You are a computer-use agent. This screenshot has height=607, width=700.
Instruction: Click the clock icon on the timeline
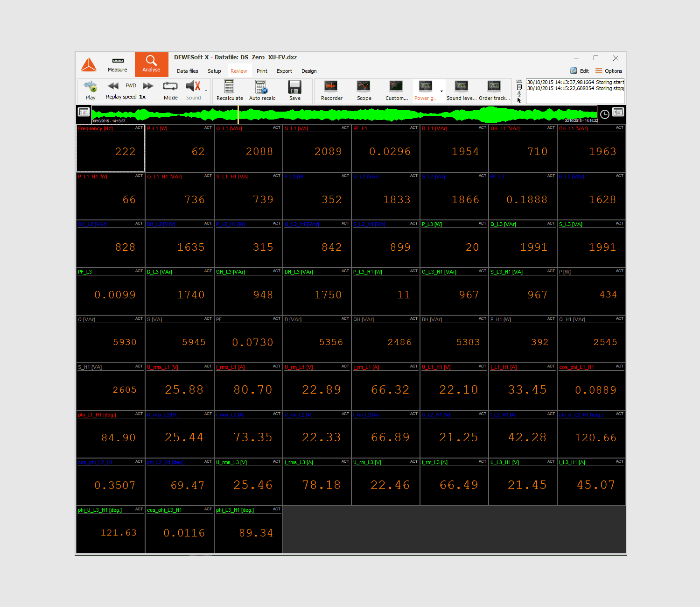pyautogui.click(x=604, y=114)
